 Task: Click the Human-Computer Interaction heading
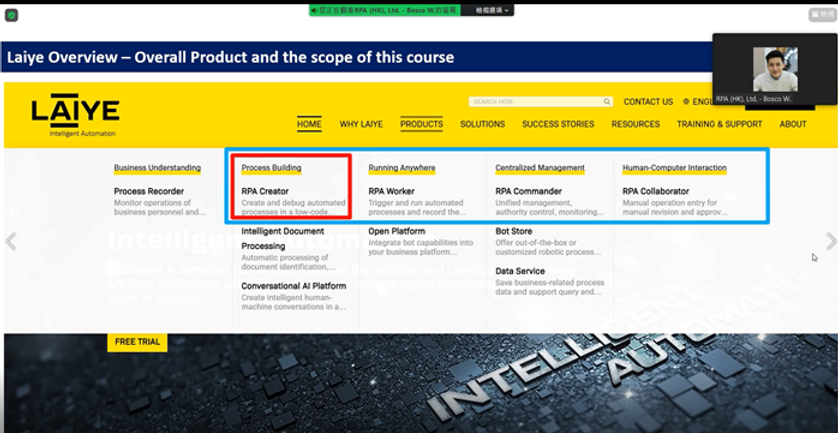pyautogui.click(x=674, y=168)
